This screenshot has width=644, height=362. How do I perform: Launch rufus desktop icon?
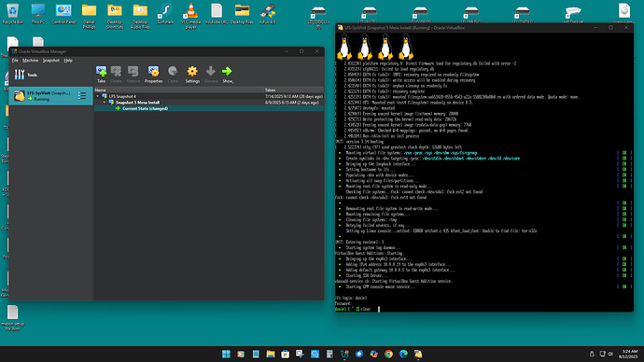pyautogui.click(x=267, y=14)
